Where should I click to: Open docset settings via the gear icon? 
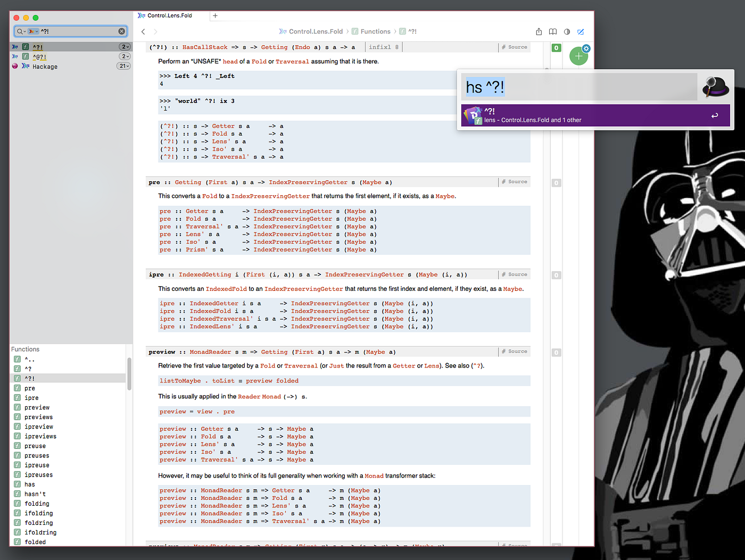click(x=586, y=48)
